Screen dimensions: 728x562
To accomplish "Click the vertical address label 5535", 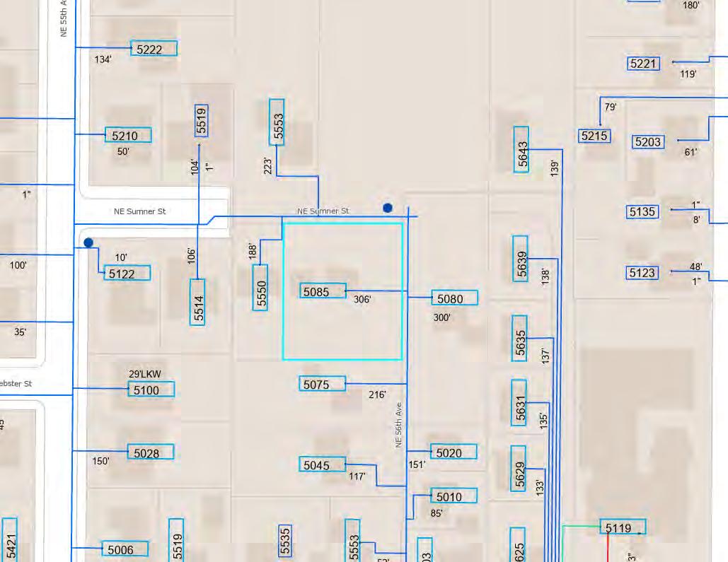I will [286, 541].
